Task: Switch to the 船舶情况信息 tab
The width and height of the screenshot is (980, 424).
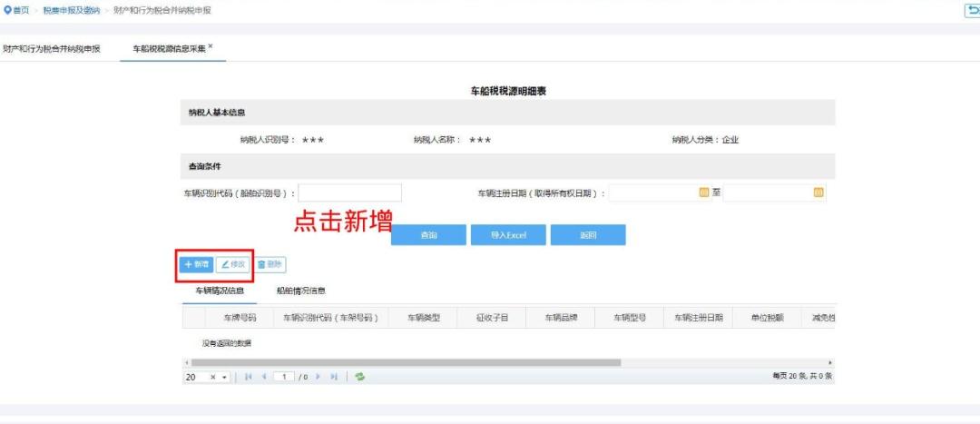Action: coord(300,291)
